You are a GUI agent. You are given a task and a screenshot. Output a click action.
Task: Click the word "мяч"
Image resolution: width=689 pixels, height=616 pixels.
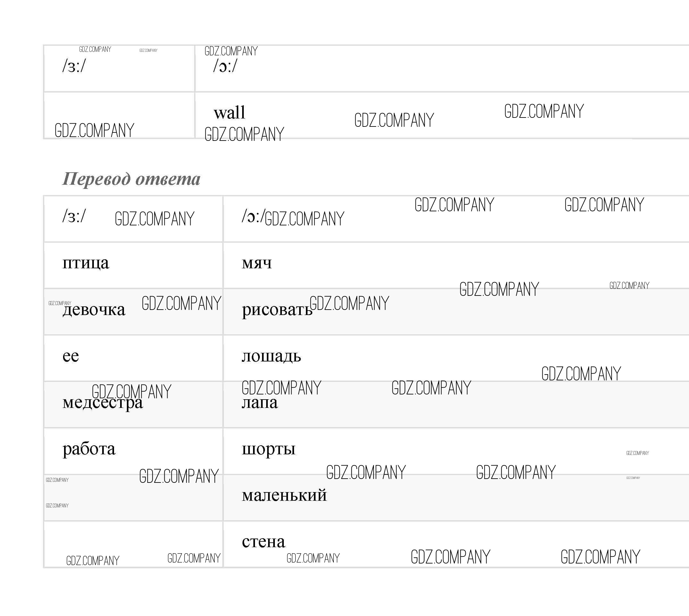pos(257,263)
